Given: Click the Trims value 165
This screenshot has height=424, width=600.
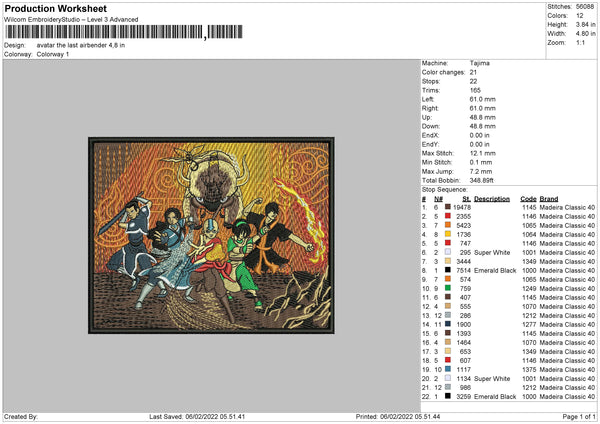Looking at the screenshot, I should point(475,90).
